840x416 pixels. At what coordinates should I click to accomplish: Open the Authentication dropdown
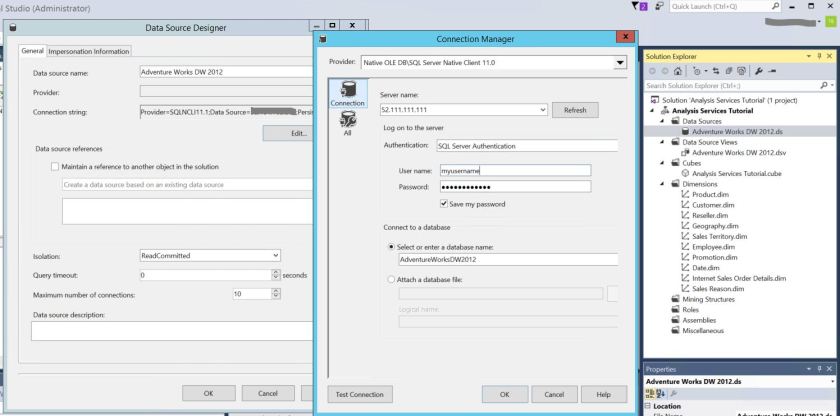[527, 146]
